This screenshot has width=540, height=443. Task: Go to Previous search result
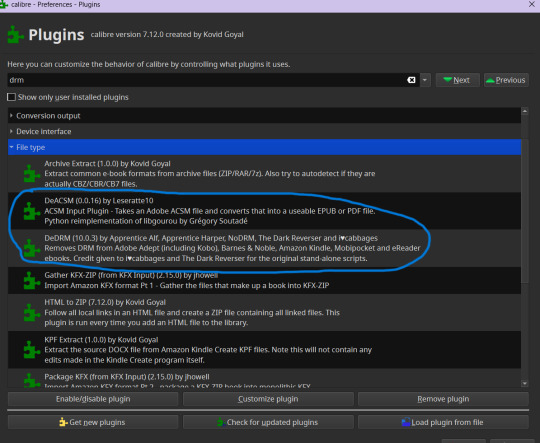coord(506,80)
